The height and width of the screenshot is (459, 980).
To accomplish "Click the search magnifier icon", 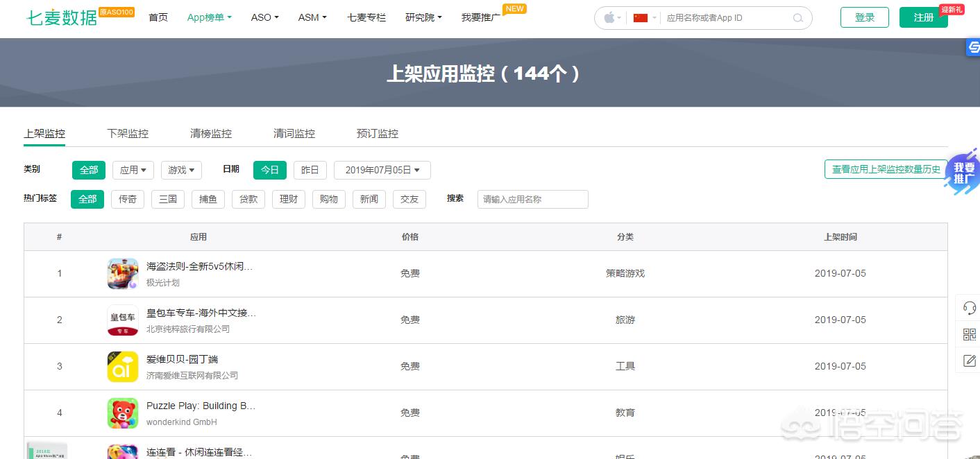I will [x=799, y=18].
